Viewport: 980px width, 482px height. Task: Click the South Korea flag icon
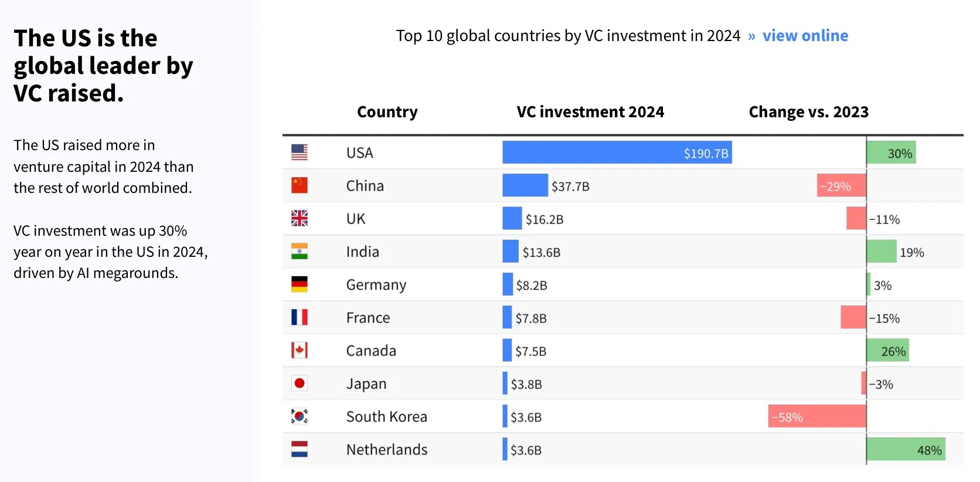point(300,416)
